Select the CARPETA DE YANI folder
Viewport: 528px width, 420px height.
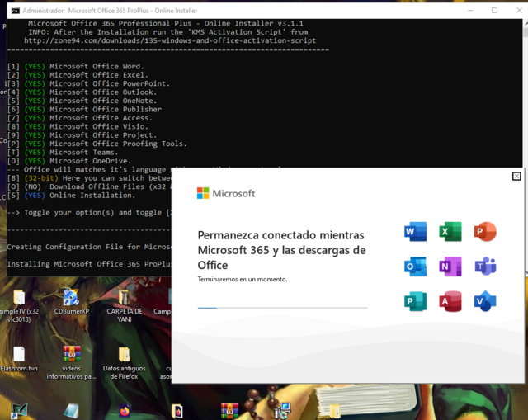click(125, 306)
